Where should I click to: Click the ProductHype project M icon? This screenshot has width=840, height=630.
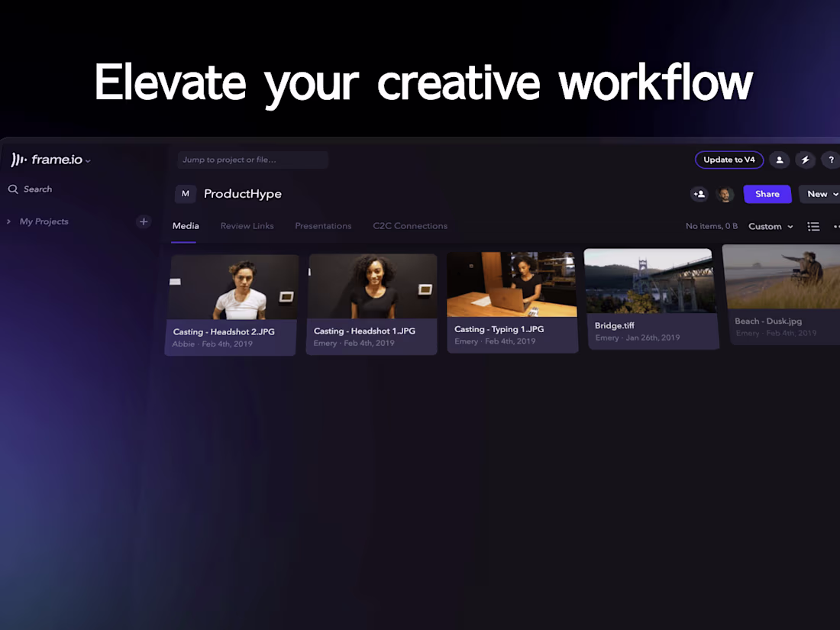pos(186,194)
